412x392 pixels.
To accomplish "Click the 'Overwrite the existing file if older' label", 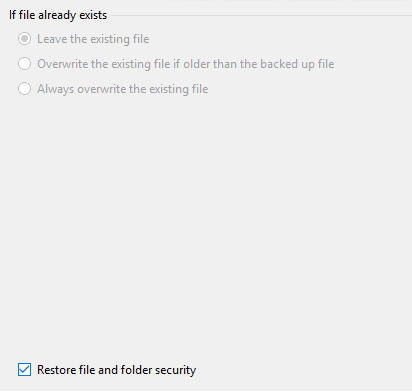I will click(x=186, y=64).
